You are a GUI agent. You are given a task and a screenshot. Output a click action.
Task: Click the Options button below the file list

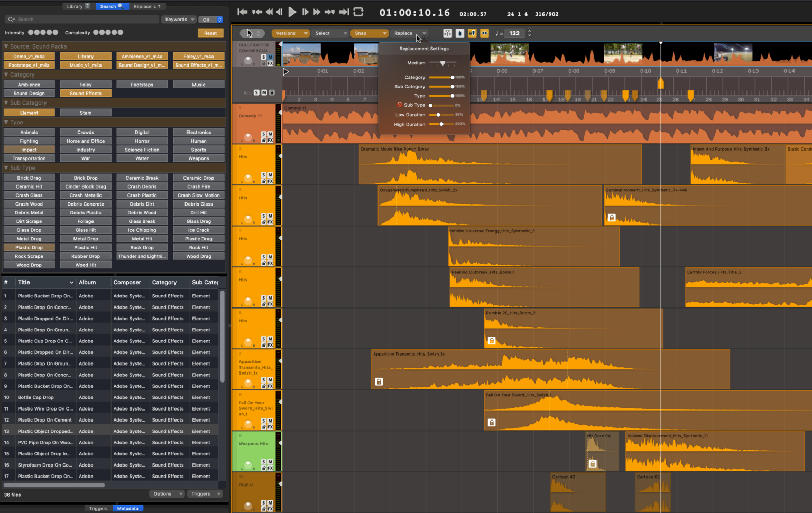click(167, 494)
